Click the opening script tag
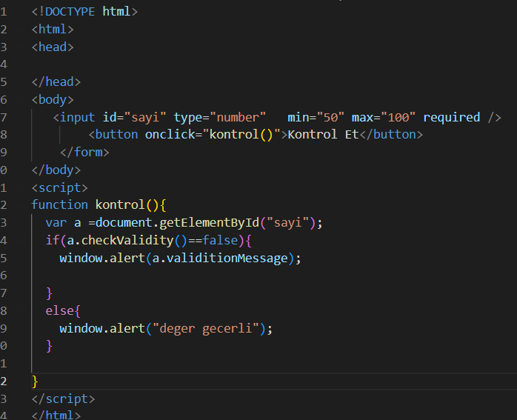The width and height of the screenshot is (517, 420). tap(59, 187)
